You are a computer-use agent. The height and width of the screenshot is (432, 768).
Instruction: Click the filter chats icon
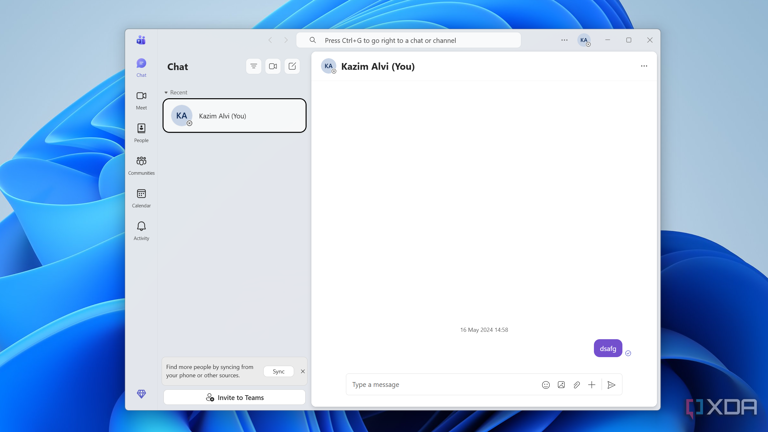(x=254, y=66)
